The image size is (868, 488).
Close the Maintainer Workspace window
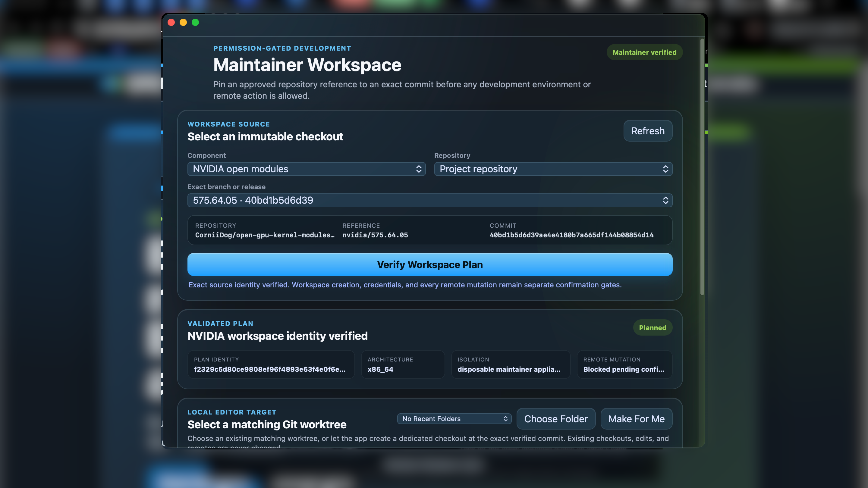point(171,22)
